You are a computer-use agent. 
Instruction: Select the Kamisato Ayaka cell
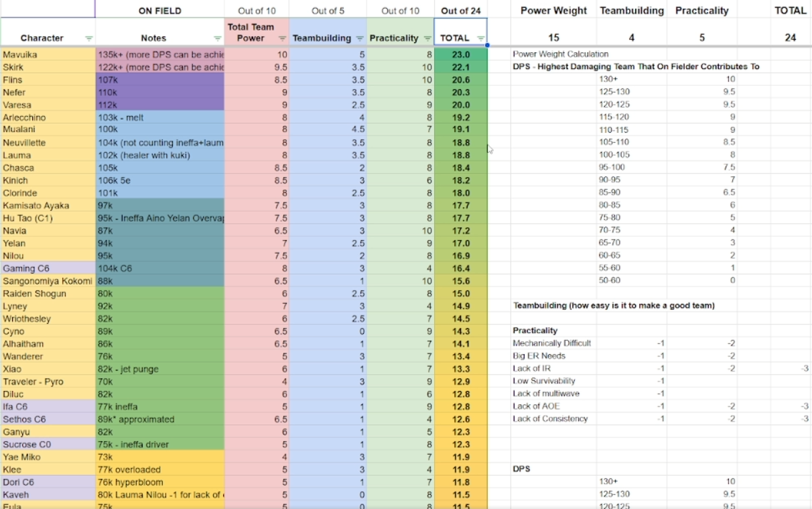[x=48, y=206]
